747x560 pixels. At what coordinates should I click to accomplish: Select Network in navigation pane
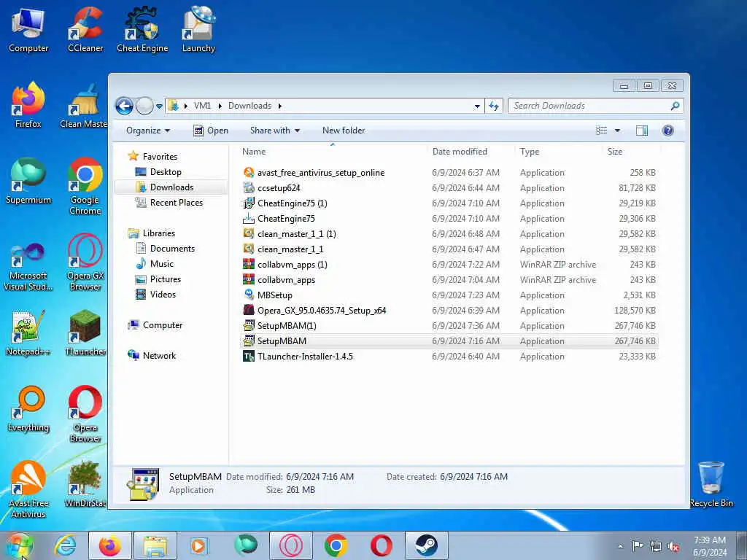click(x=152, y=356)
